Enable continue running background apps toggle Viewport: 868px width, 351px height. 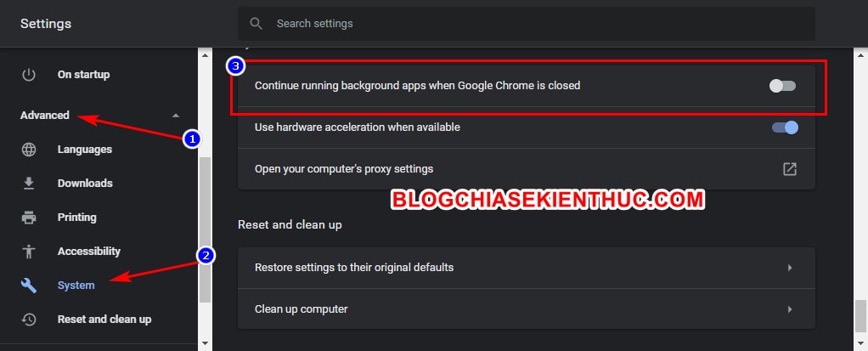(x=783, y=86)
